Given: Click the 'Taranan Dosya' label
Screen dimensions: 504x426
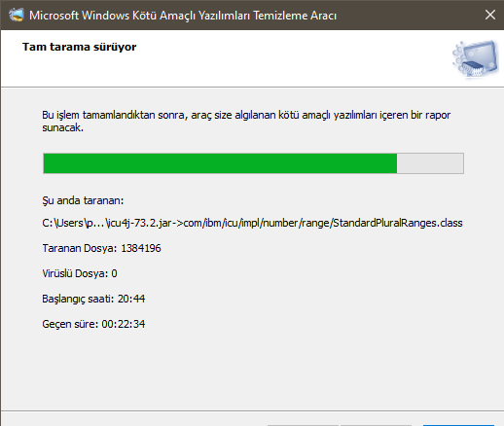Looking at the screenshot, I should (x=80, y=248).
